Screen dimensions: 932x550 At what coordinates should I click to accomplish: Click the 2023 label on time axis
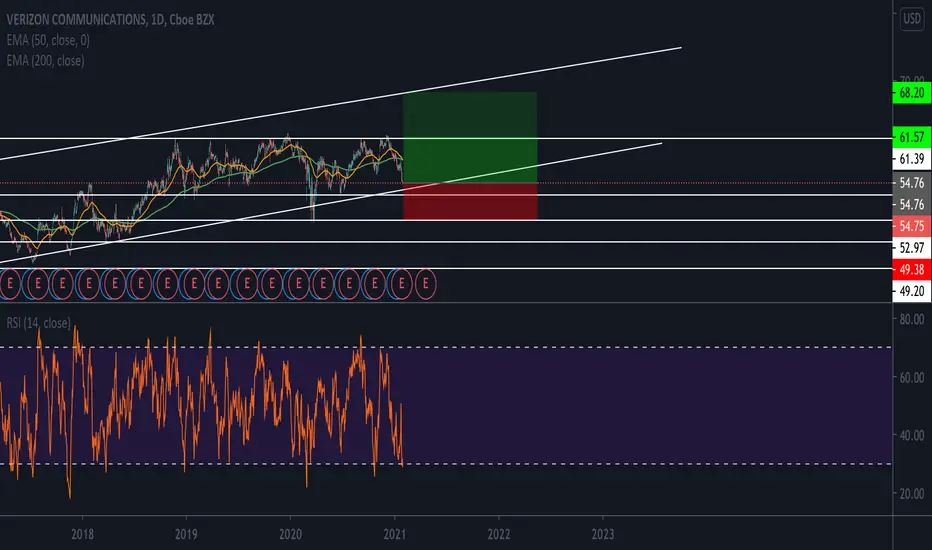[603, 534]
